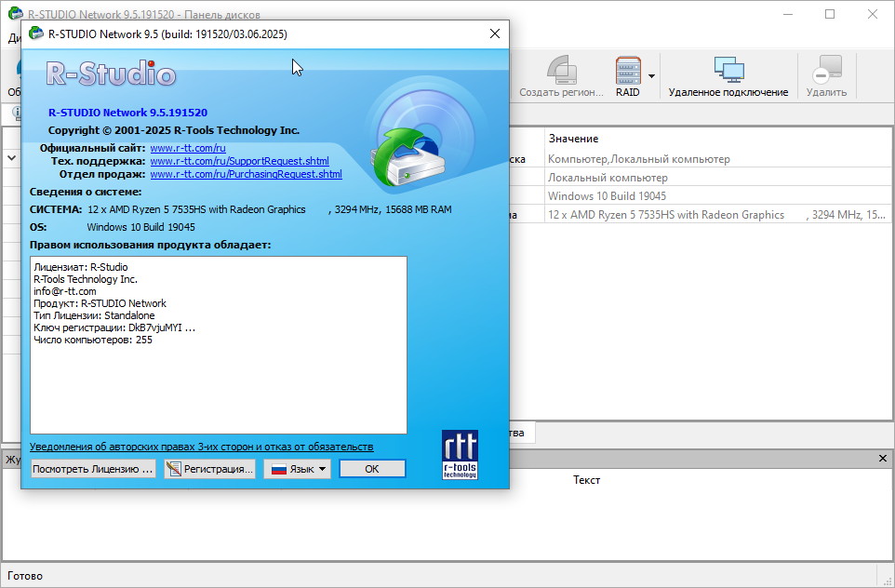Click the Готово status bar text
Viewport: 895px width, 588px height.
[x=25, y=576]
